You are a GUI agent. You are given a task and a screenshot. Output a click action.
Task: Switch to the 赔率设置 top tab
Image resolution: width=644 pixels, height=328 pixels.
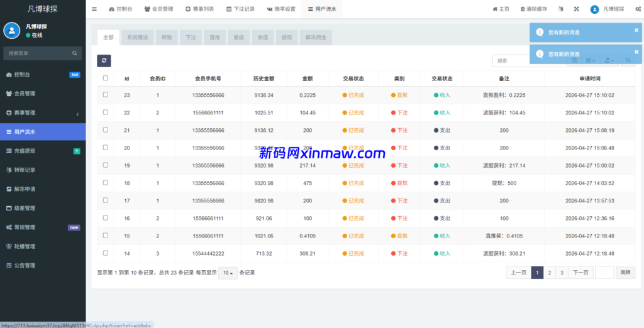click(x=281, y=9)
